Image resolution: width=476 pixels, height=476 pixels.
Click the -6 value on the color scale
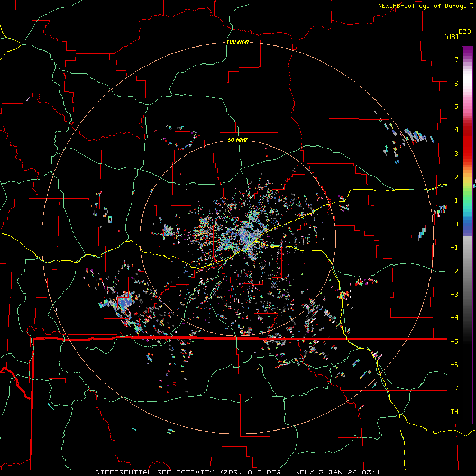tap(454, 364)
